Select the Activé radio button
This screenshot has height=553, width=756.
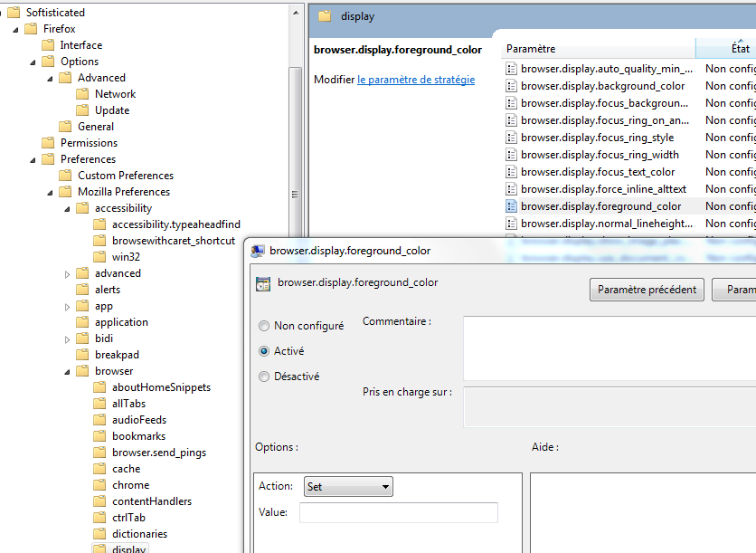coord(264,351)
